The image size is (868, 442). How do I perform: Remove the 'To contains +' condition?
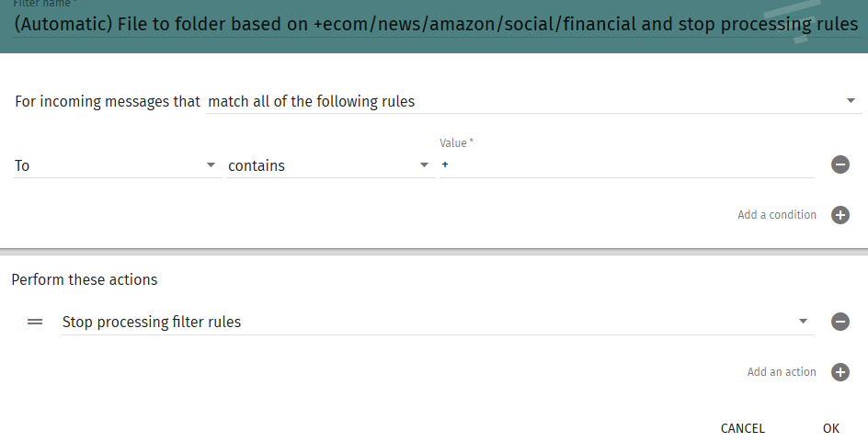pos(839,164)
